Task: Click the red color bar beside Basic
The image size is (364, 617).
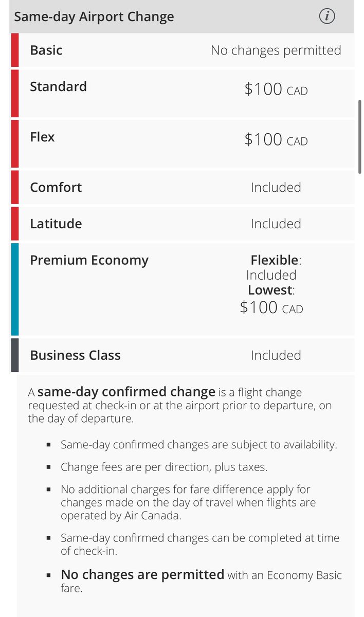Action: (x=14, y=50)
